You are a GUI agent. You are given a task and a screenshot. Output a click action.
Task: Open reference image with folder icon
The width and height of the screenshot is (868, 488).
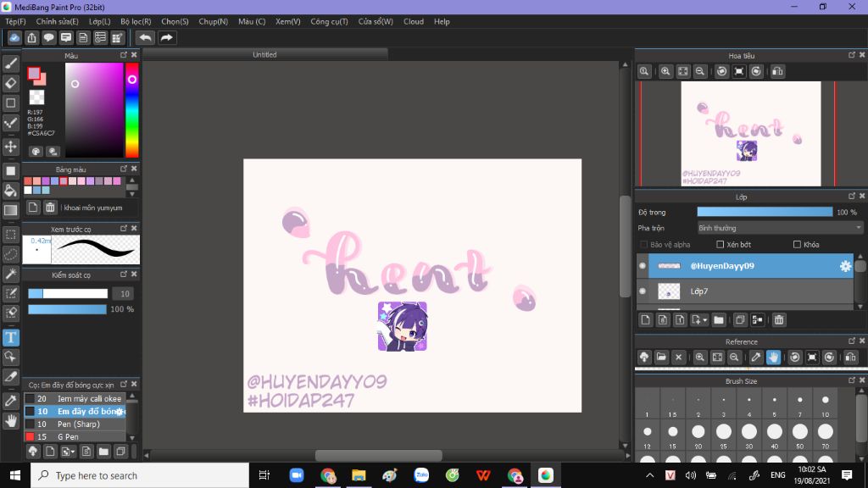pyautogui.click(x=661, y=357)
